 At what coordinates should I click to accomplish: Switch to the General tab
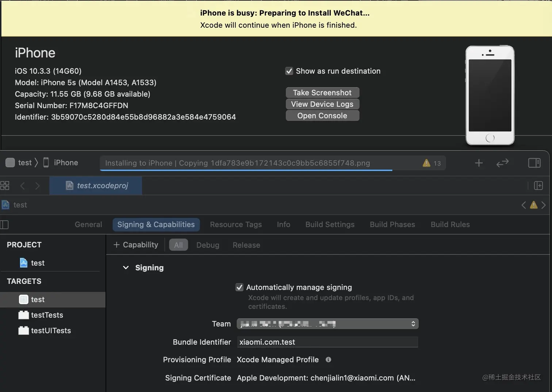coord(88,225)
